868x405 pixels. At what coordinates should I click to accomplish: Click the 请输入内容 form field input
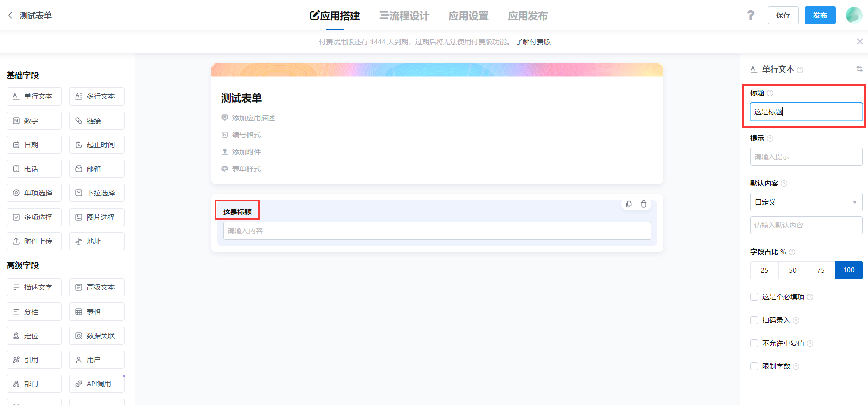437,231
